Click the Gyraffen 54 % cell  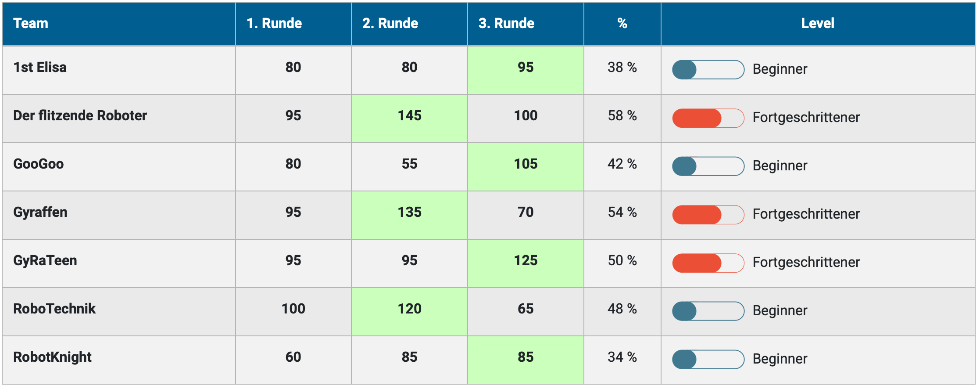pyautogui.click(x=622, y=213)
